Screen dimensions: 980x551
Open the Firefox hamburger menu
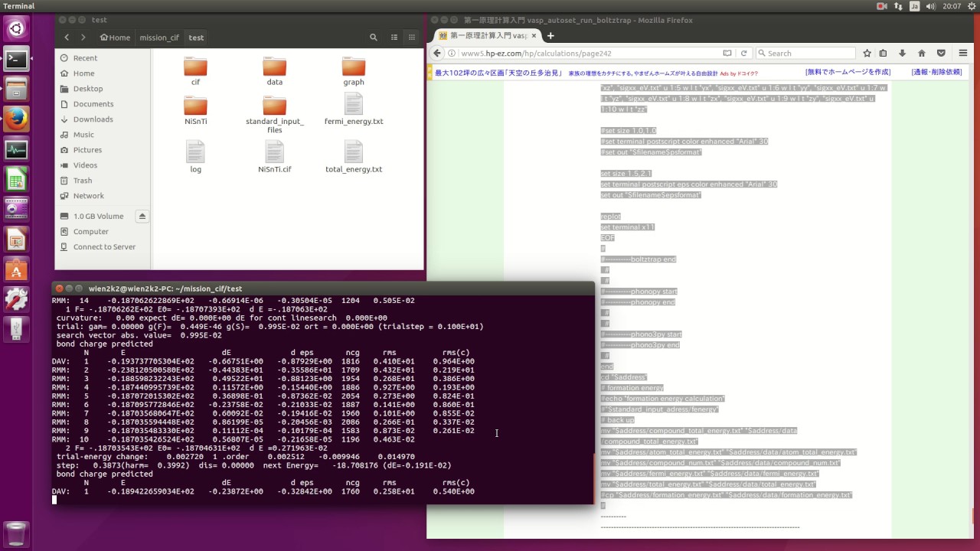point(963,54)
